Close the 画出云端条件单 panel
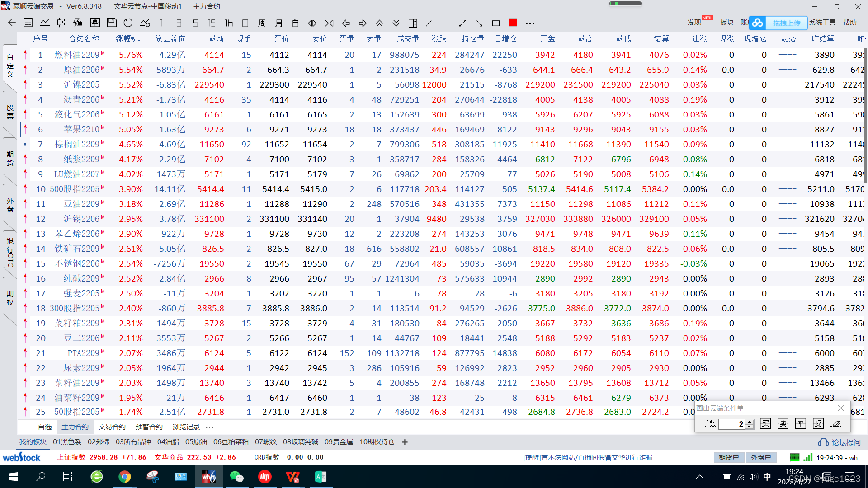868x488 pixels. (x=841, y=408)
